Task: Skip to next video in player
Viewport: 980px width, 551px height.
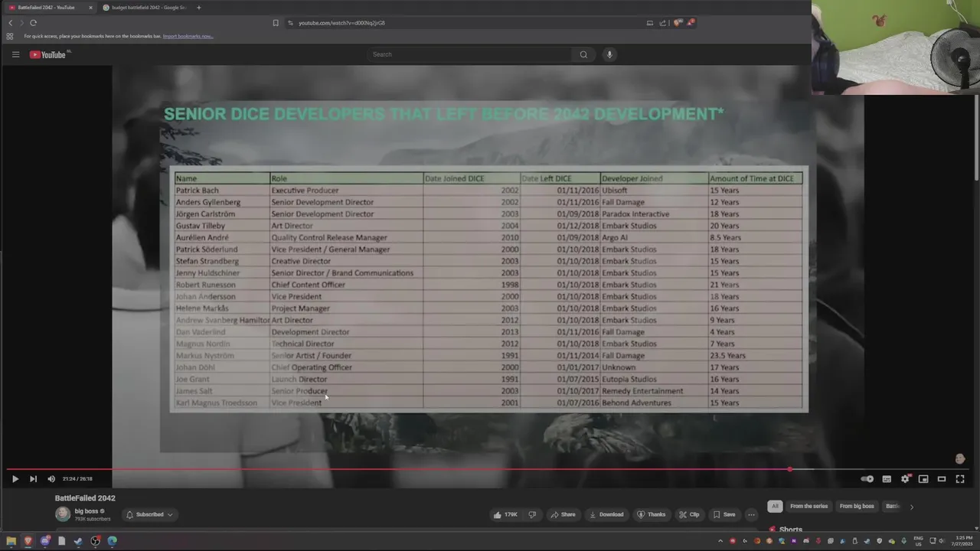Action: (33, 479)
